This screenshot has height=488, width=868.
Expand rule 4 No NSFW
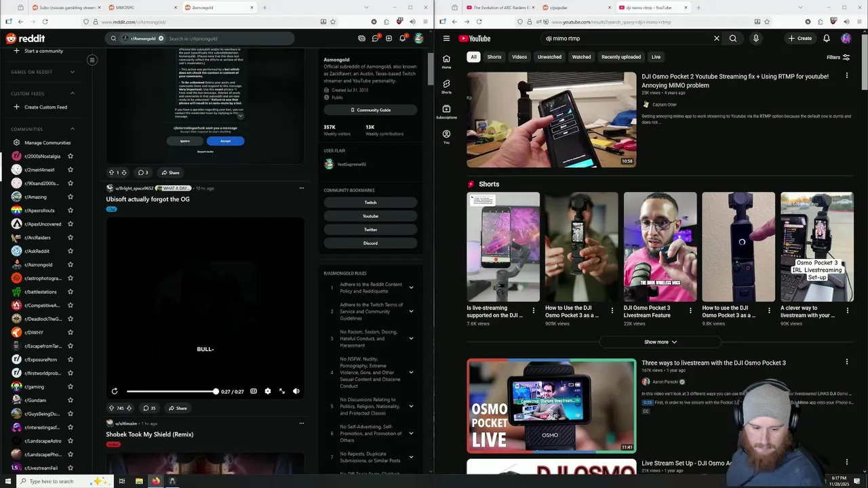(x=411, y=372)
